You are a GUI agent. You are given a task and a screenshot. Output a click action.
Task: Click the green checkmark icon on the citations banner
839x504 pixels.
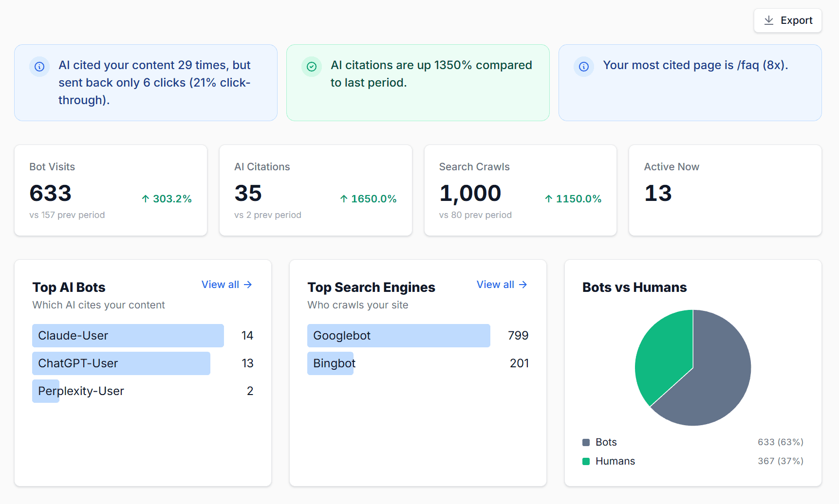[x=312, y=67]
